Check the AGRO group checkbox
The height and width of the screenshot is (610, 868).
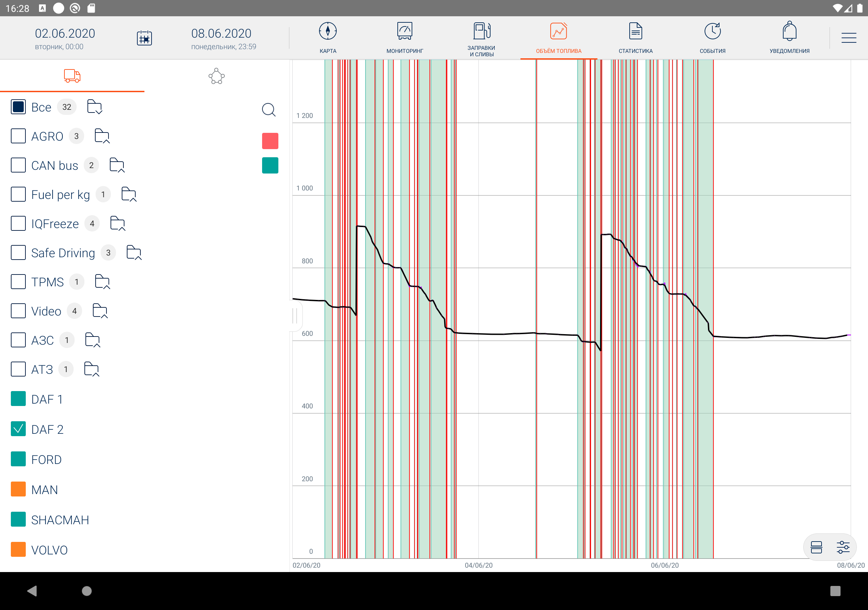[18, 136]
